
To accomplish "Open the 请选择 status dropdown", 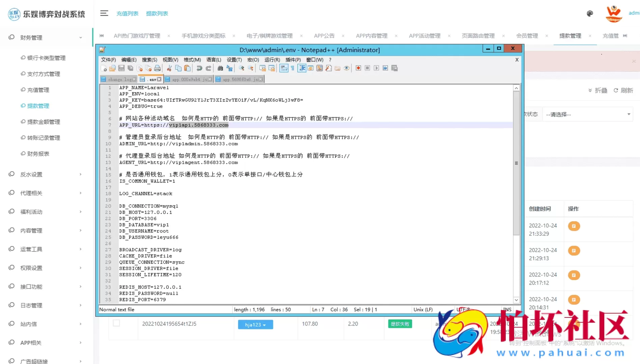I will click(x=588, y=115).
